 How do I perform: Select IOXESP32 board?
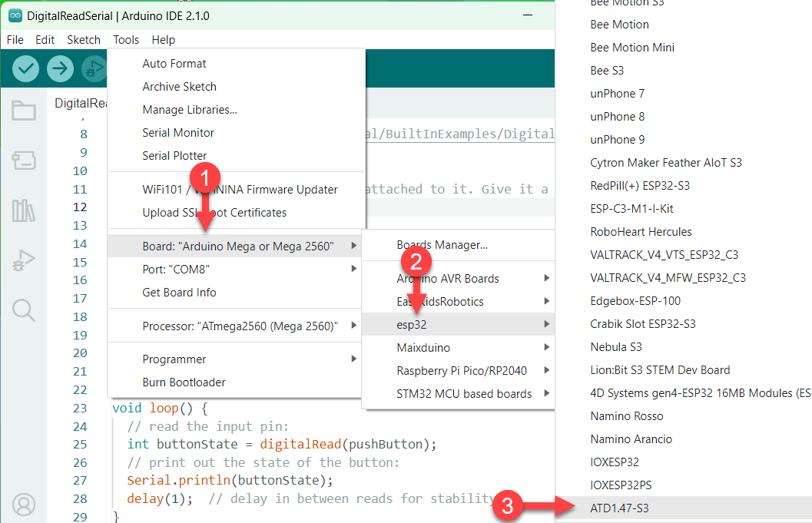(x=684, y=462)
